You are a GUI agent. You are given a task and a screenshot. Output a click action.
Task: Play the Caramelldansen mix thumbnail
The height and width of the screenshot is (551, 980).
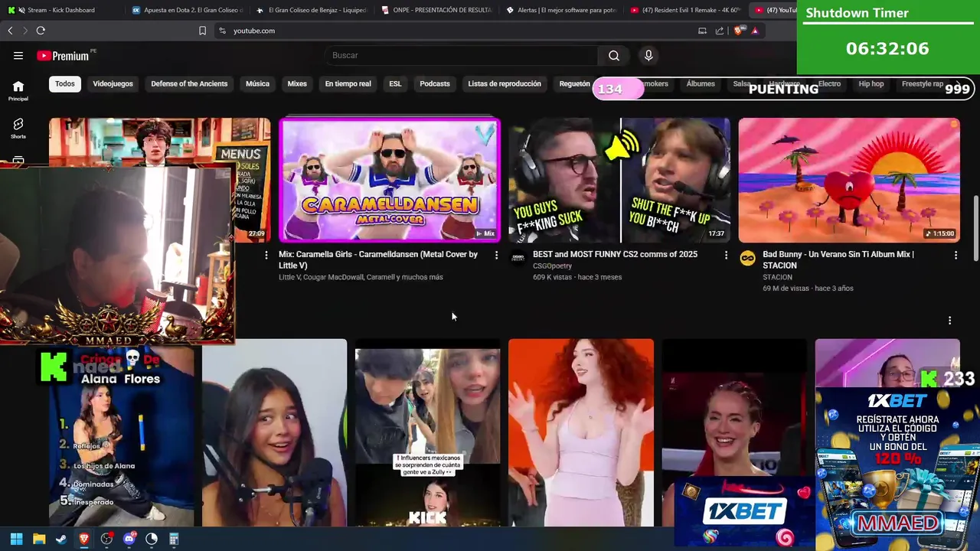pyautogui.click(x=390, y=181)
